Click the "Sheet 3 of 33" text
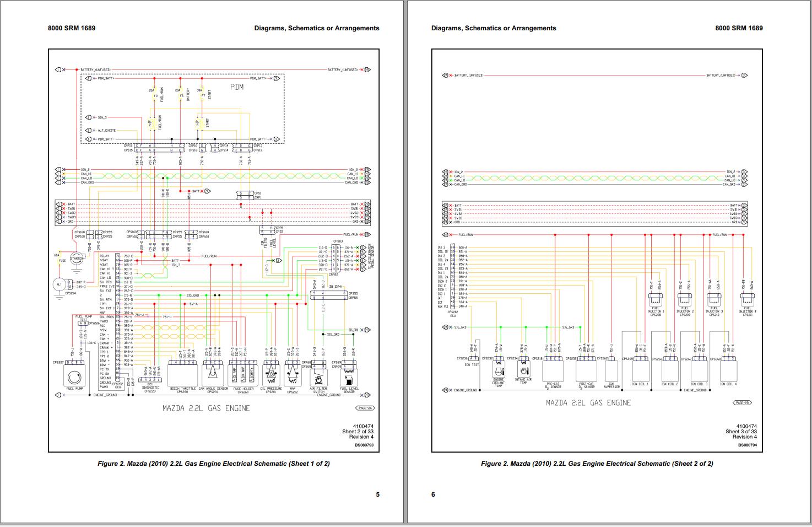This screenshot has height=527, width=812. point(741,432)
